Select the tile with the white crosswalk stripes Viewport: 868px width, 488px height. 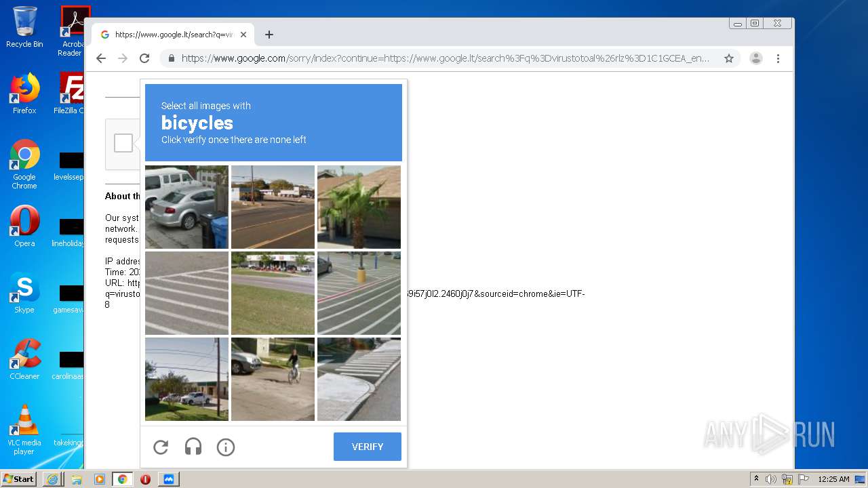point(186,293)
